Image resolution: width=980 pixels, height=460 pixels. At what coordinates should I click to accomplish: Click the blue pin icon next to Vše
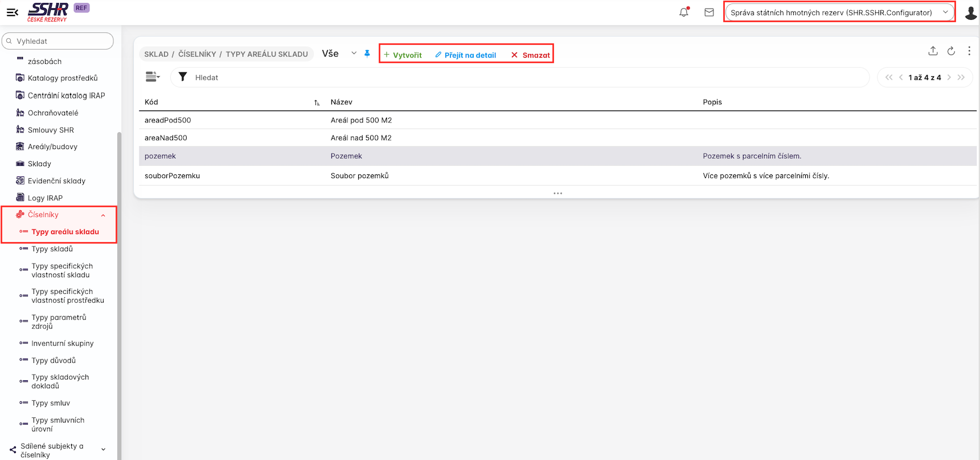[x=367, y=54]
